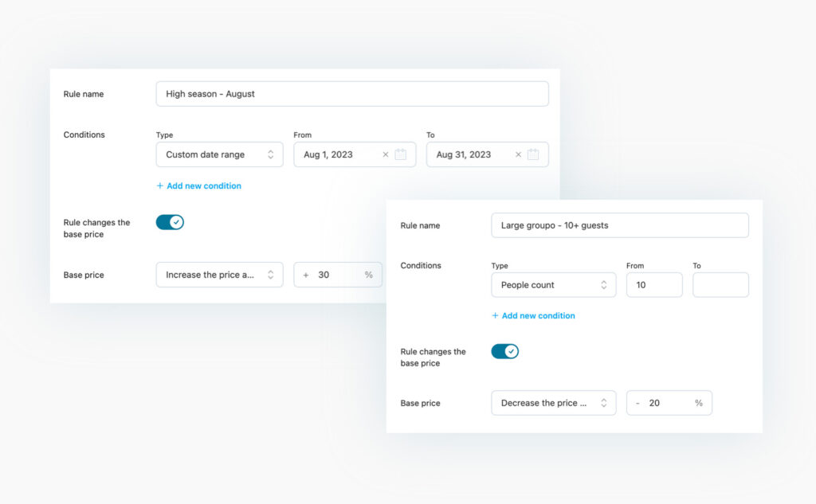Image resolution: width=816 pixels, height=504 pixels.
Task: Add new condition to the People count rule
Action: point(533,315)
